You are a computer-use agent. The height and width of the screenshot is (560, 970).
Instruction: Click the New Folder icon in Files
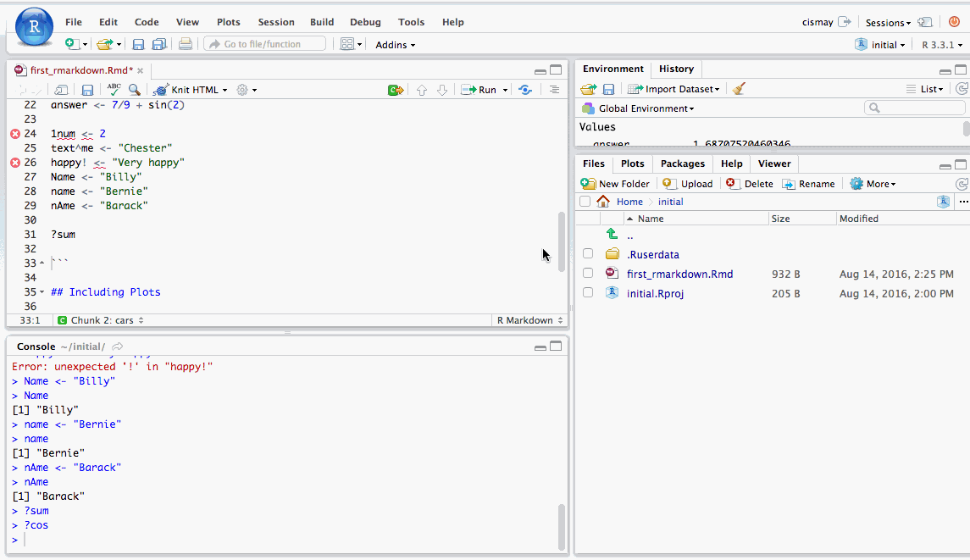tap(589, 184)
